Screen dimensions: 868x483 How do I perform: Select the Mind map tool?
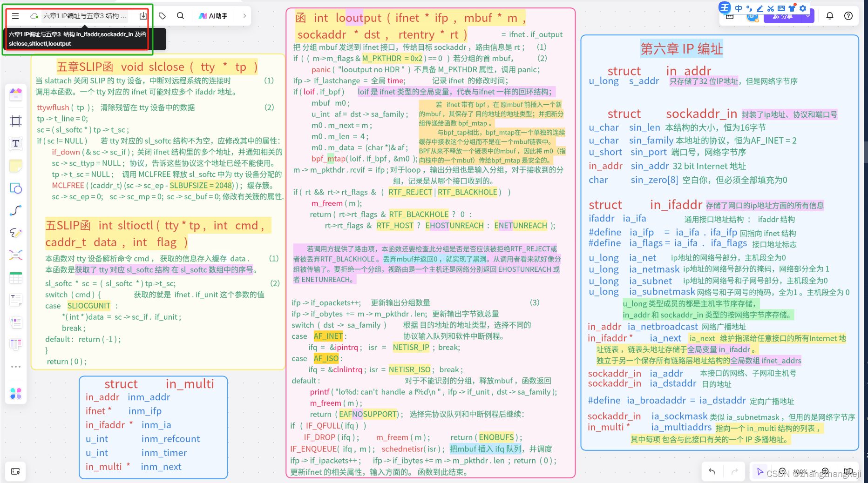(16, 255)
